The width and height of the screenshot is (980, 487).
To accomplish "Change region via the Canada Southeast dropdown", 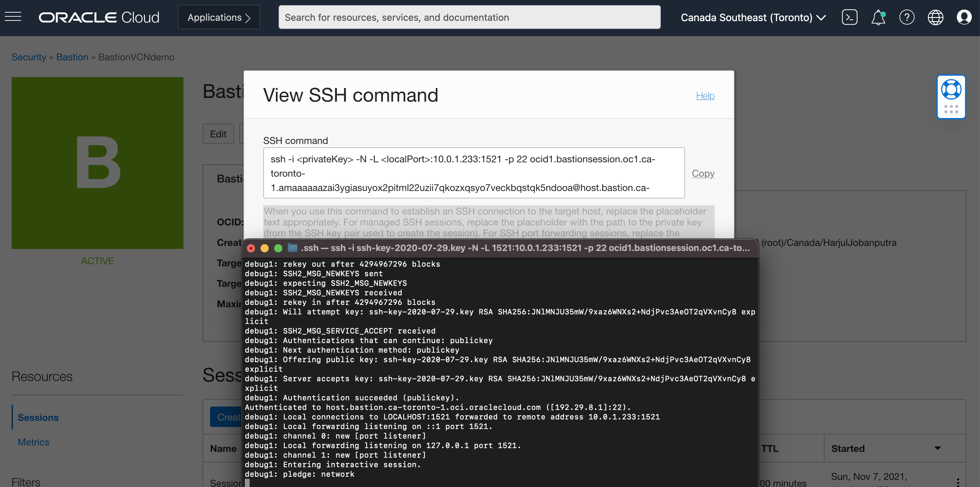I will tap(754, 17).
